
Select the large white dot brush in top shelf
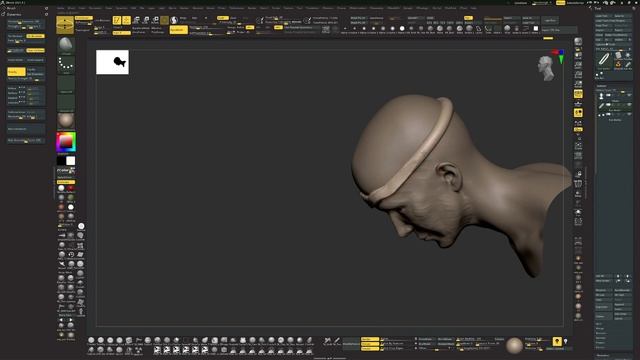point(402,29)
